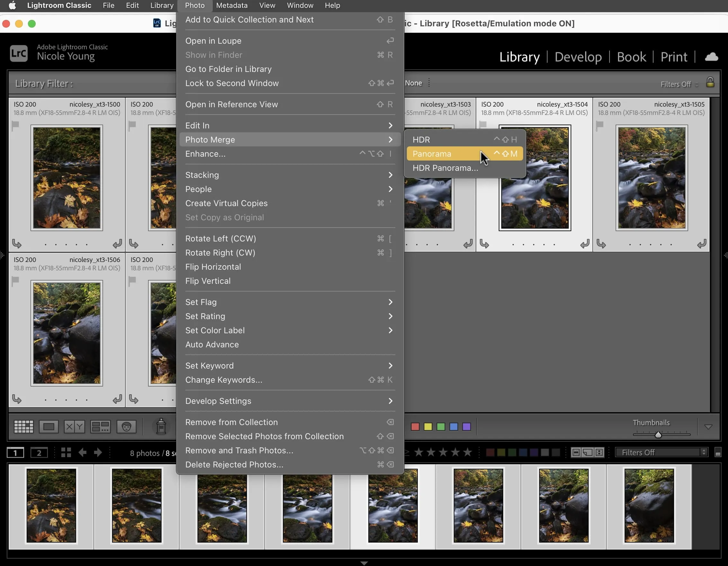The height and width of the screenshot is (566, 728).
Task: Switch to the Develop module
Action: tap(578, 57)
